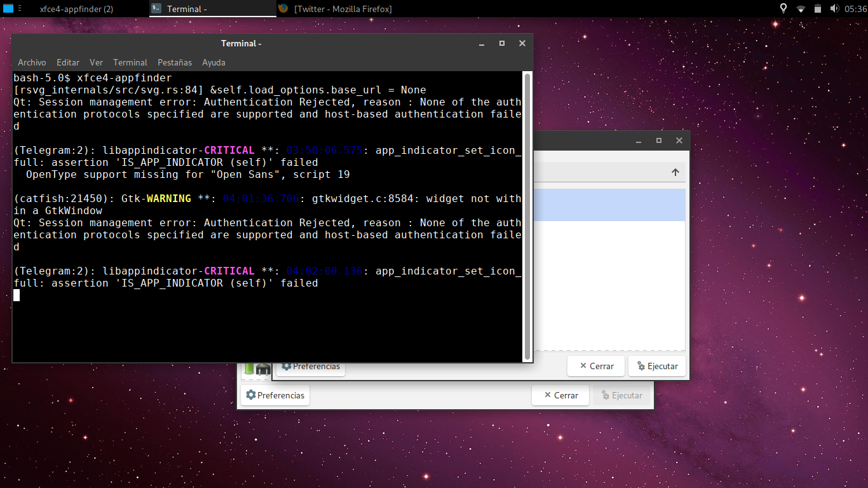Click the enabled Ejecutar button
The image size is (868, 488).
click(x=657, y=366)
